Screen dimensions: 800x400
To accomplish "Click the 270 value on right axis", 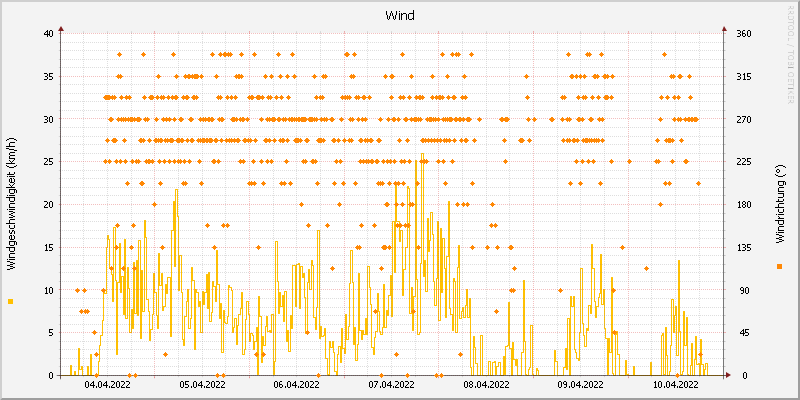I will pos(744,119).
